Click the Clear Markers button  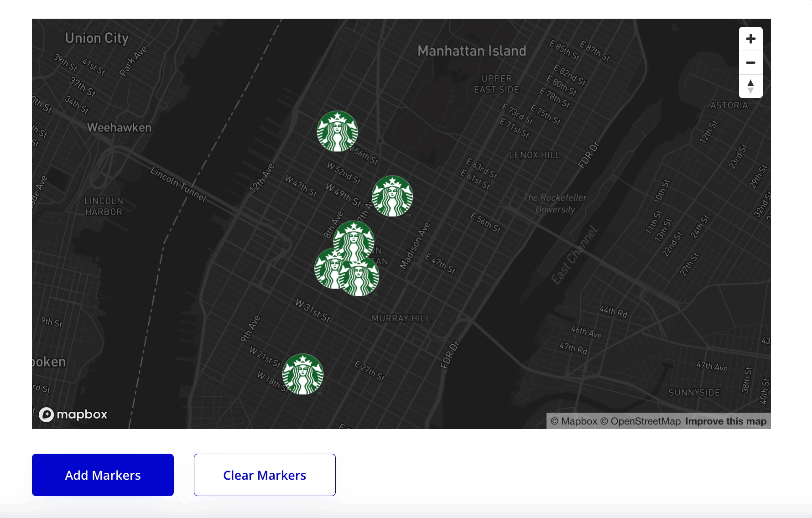pos(265,475)
